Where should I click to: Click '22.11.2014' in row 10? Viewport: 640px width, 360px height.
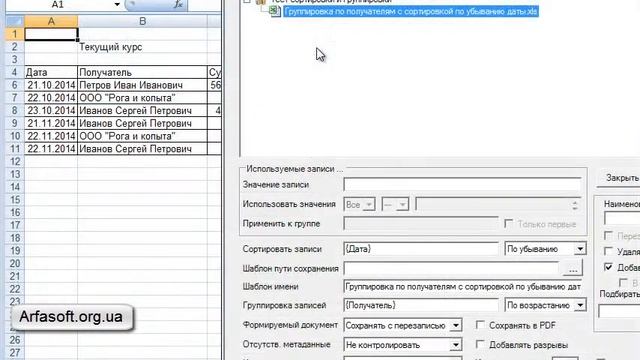[x=51, y=136]
